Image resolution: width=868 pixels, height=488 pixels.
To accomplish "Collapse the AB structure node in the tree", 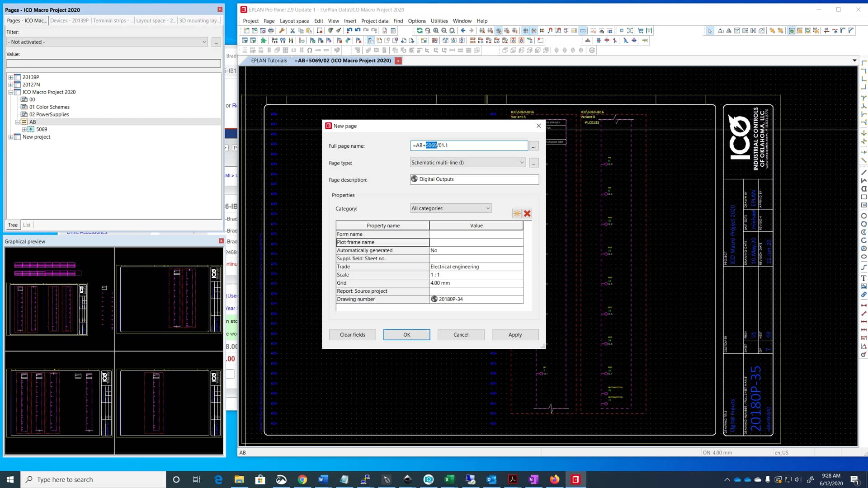I will [17, 122].
